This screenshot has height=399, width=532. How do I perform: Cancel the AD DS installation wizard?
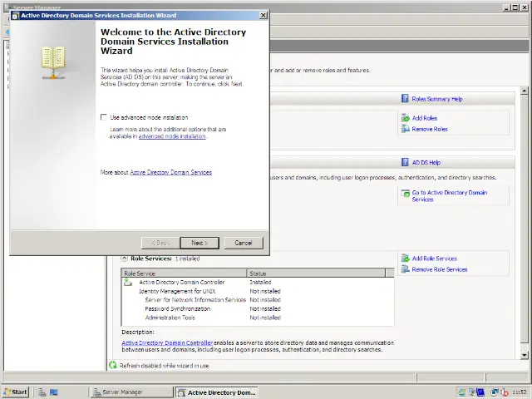[x=244, y=243]
